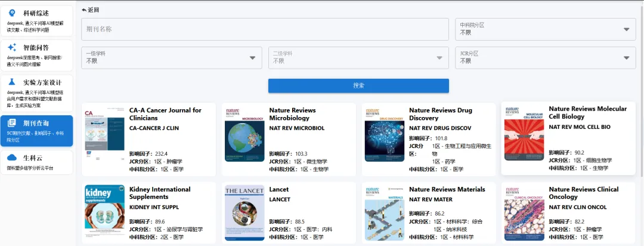Click the abbreviation NAT REV MOL CELL BIO
Image resolution: width=644 pixels, height=246 pixels.
[580, 127]
